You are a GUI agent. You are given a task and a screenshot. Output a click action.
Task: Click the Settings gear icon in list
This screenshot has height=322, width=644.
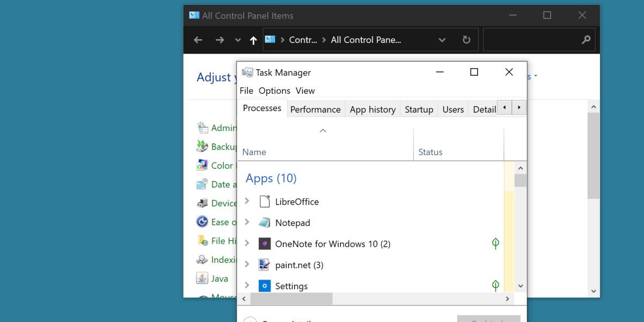tap(265, 286)
